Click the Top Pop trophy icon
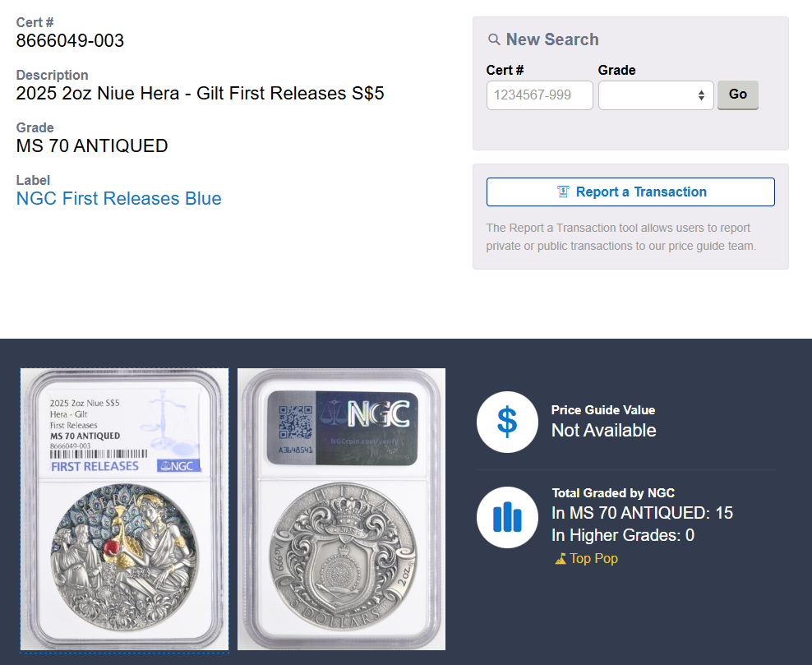 click(561, 559)
